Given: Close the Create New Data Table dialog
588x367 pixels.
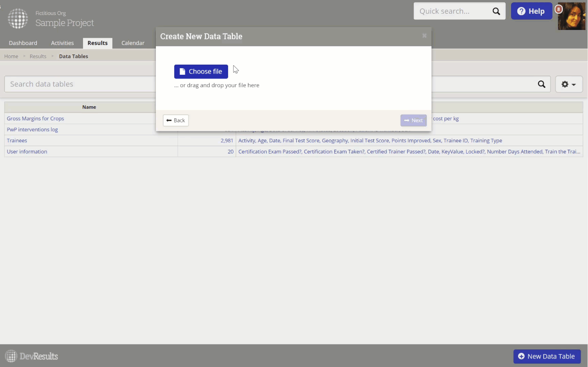Looking at the screenshot, I should tap(424, 36).
